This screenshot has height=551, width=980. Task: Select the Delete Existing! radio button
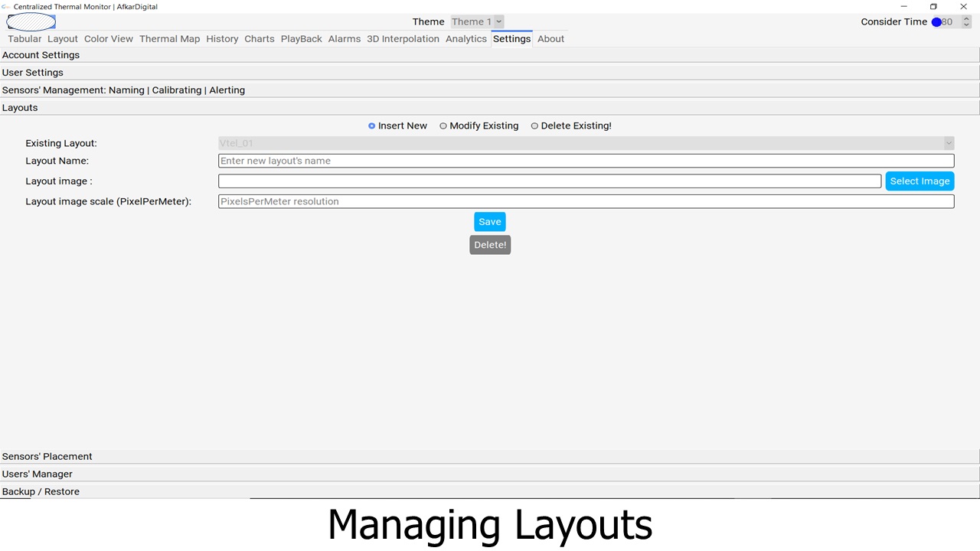(x=534, y=126)
